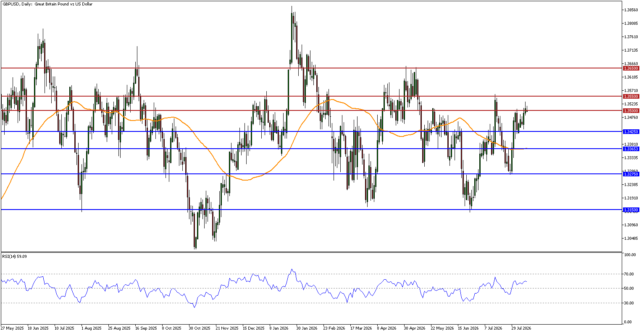This screenshot has height=333, width=644.
Task: Select the blue 1.34250 support price tag
Action: [x=631, y=131]
